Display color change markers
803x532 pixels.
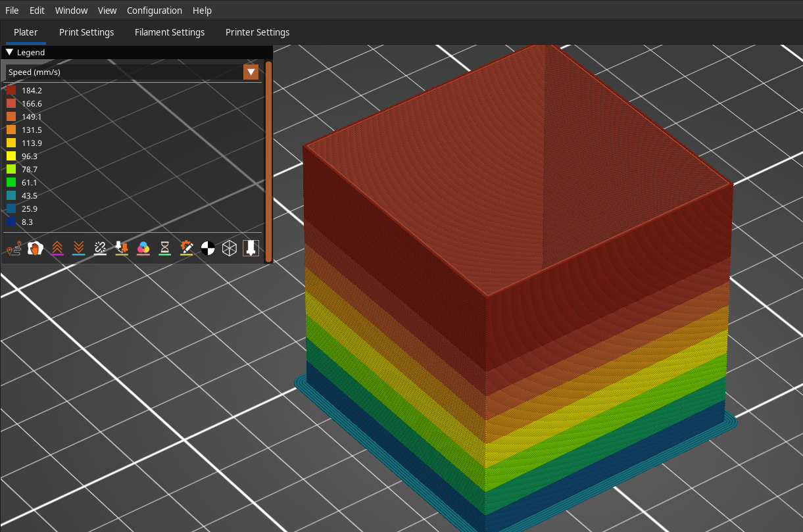(x=143, y=248)
